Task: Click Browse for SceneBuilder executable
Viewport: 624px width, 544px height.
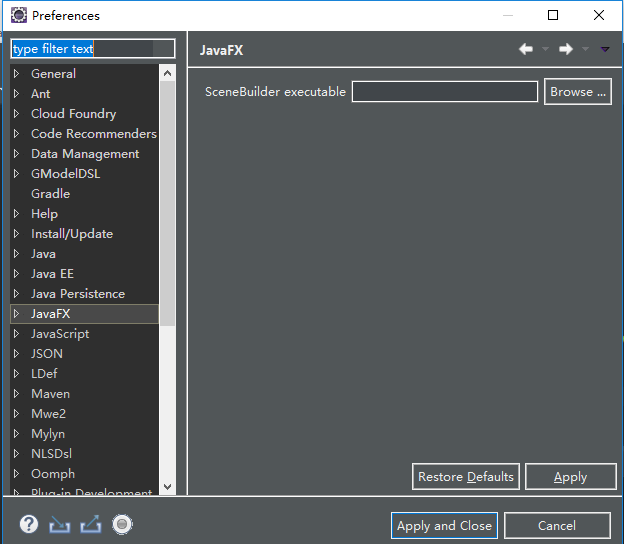Action: 578,92
